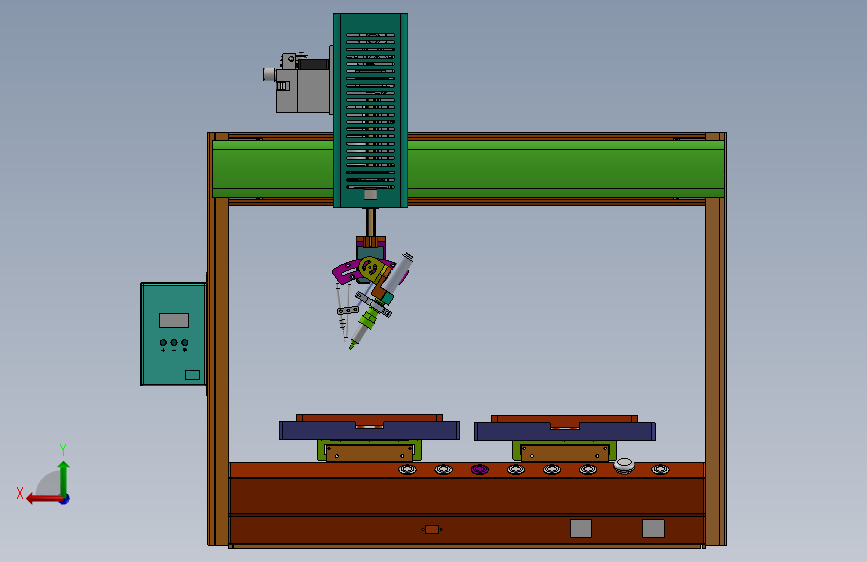The image size is (867, 562).
Task: Select the yellow slotted plate on tool head
Action: coord(372,269)
